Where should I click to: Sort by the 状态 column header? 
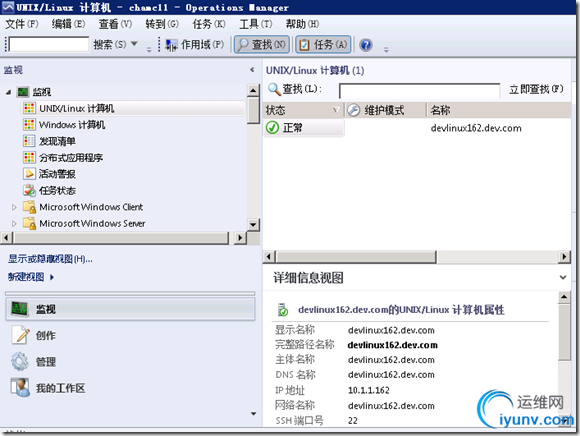(303, 110)
